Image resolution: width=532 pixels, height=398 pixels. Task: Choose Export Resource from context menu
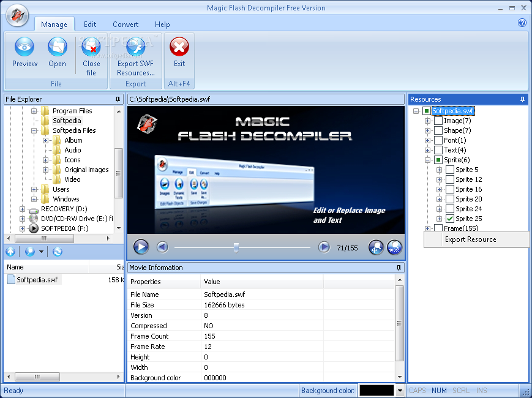[x=476, y=239]
